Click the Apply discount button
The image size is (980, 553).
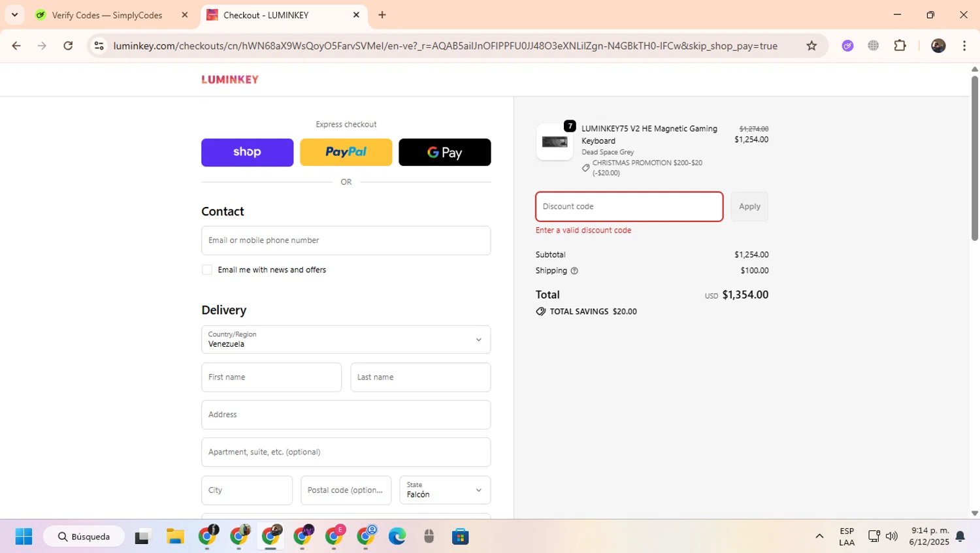tap(749, 206)
